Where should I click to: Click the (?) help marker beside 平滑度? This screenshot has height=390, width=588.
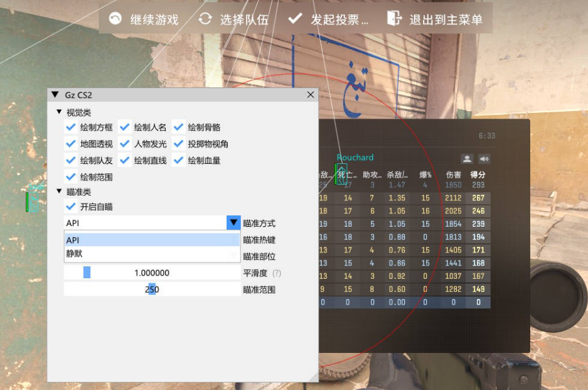tap(277, 273)
